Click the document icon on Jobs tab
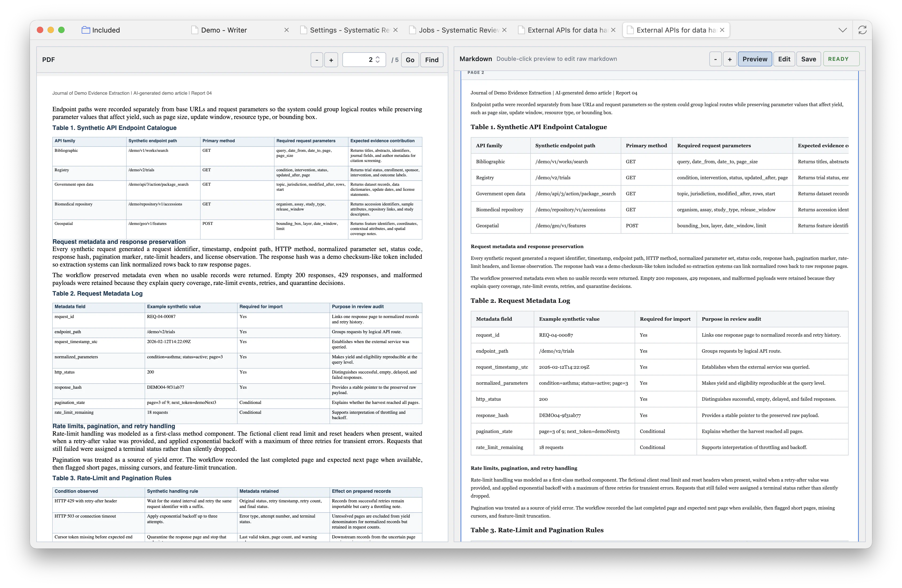The height and width of the screenshot is (588, 902). click(412, 30)
